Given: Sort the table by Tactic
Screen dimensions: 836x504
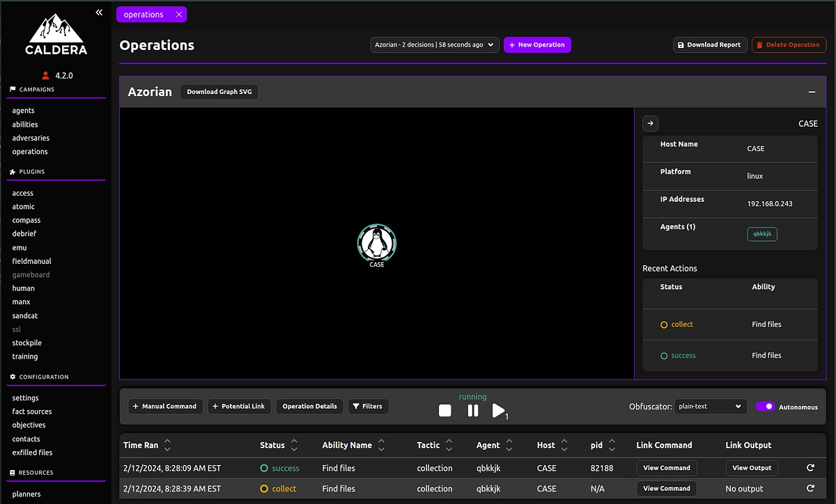Looking at the screenshot, I should click(449, 445).
